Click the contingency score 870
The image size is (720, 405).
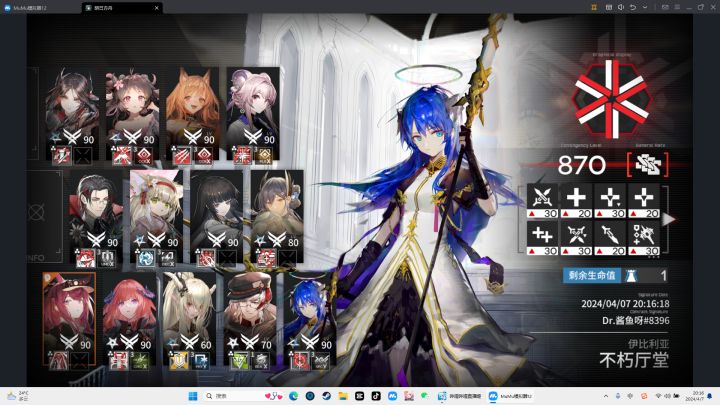[x=582, y=165]
